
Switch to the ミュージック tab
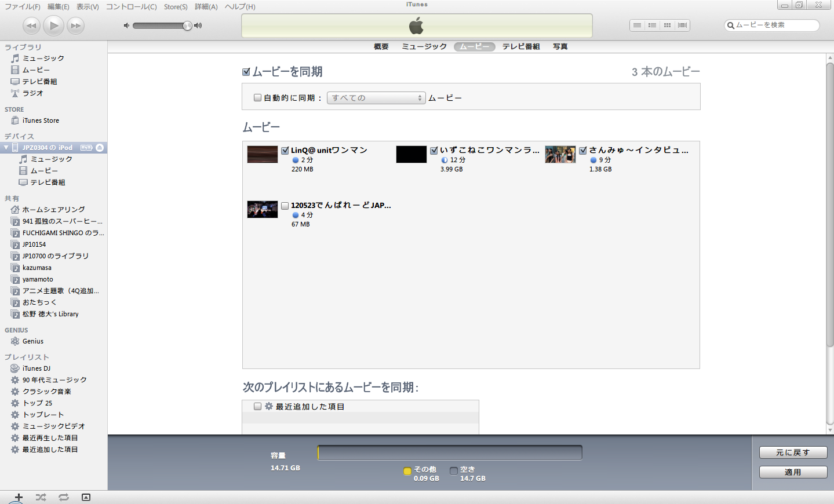[424, 46]
